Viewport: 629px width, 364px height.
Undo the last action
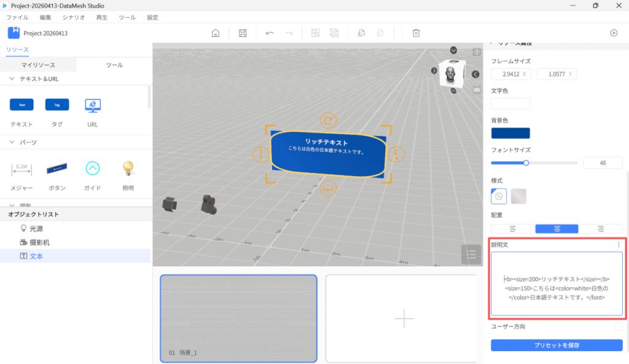270,33
